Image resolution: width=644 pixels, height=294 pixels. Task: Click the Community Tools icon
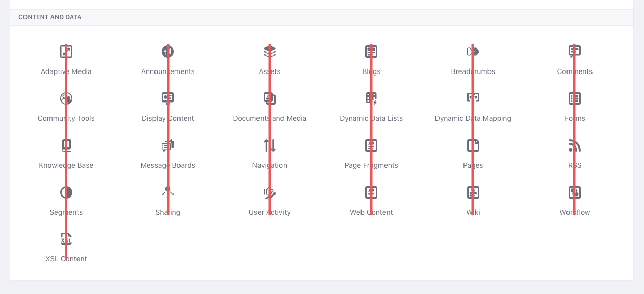click(x=66, y=98)
